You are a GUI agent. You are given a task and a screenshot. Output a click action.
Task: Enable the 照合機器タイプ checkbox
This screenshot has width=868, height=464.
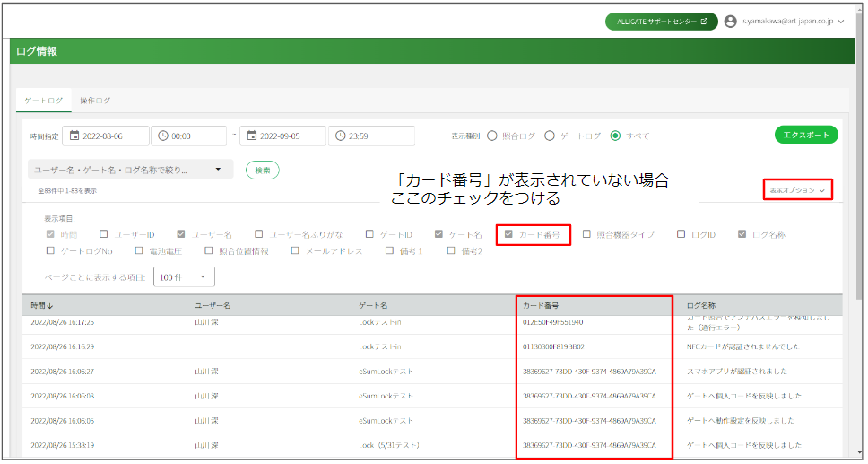tap(586, 234)
